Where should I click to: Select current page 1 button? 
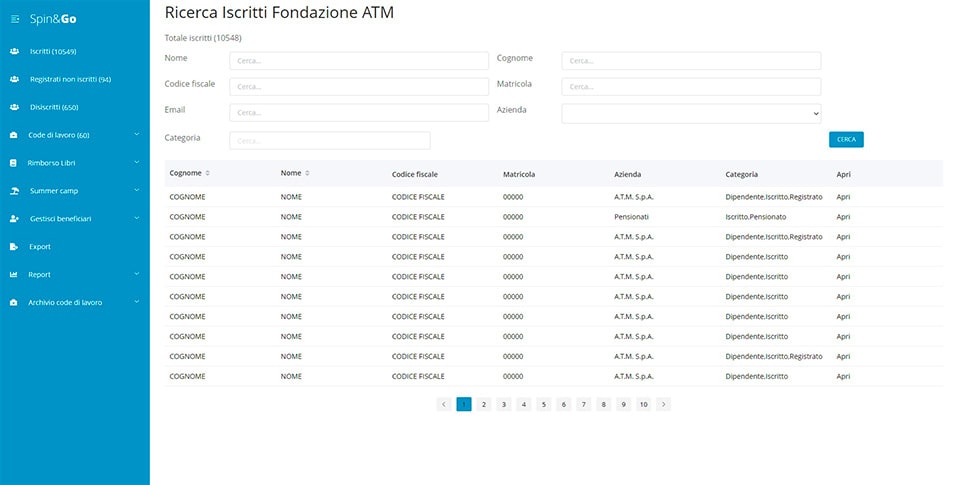click(464, 404)
